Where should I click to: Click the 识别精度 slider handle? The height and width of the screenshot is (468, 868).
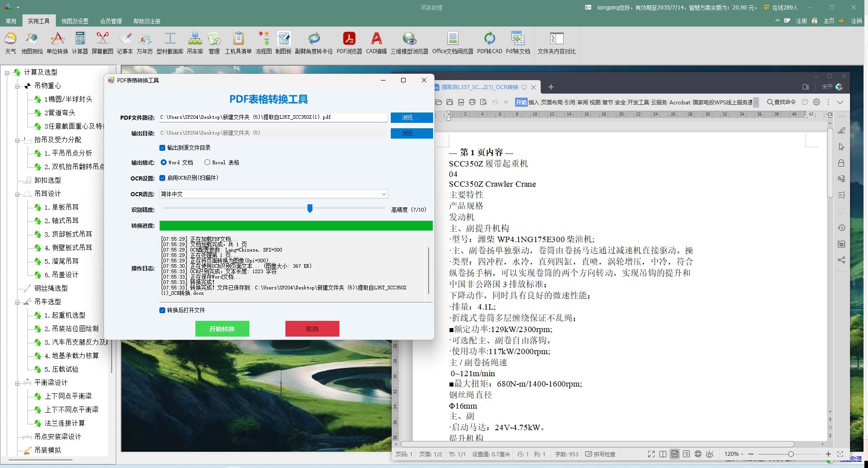(310, 208)
